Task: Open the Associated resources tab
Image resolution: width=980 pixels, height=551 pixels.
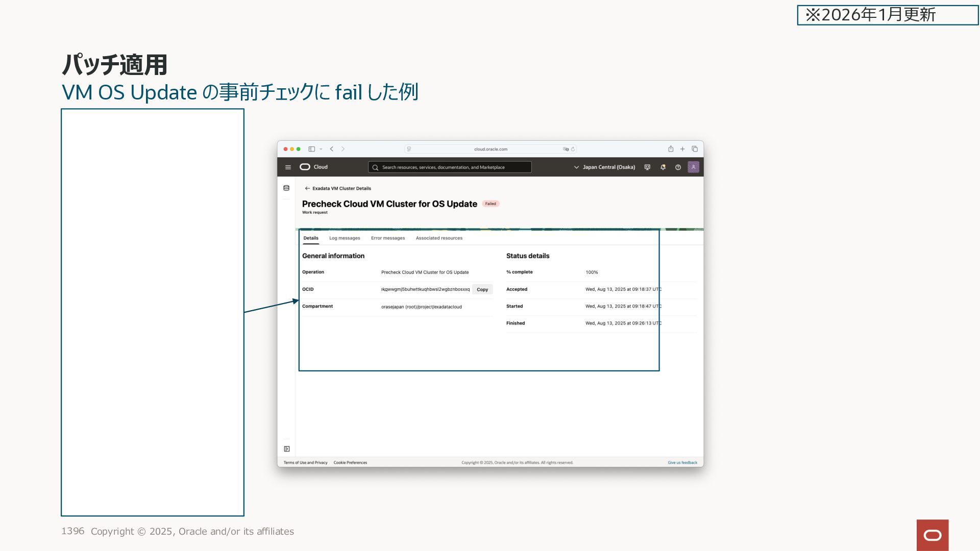Action: pyautogui.click(x=439, y=238)
